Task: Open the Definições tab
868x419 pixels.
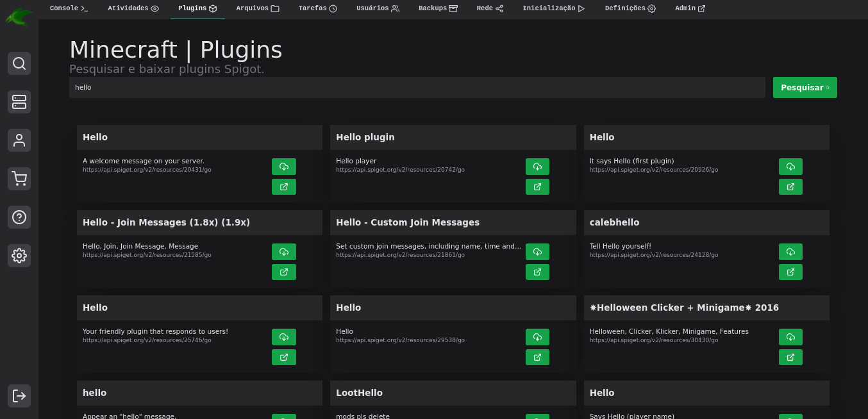Action: click(630, 9)
